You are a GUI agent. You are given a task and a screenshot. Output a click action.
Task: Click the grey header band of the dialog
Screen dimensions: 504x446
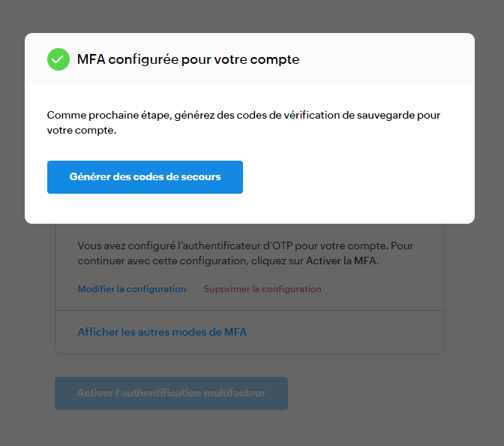click(x=385, y=59)
